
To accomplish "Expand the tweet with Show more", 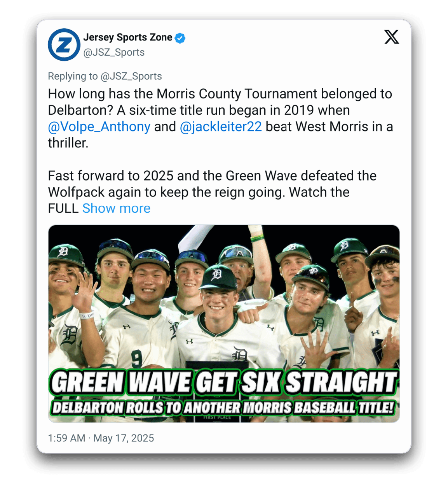I will [116, 208].
